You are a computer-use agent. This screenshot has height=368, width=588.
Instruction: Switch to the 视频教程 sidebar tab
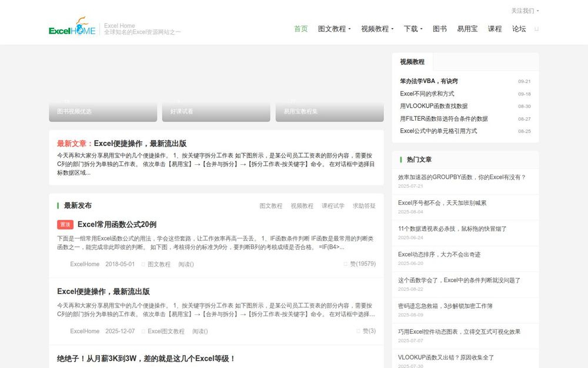pos(413,61)
